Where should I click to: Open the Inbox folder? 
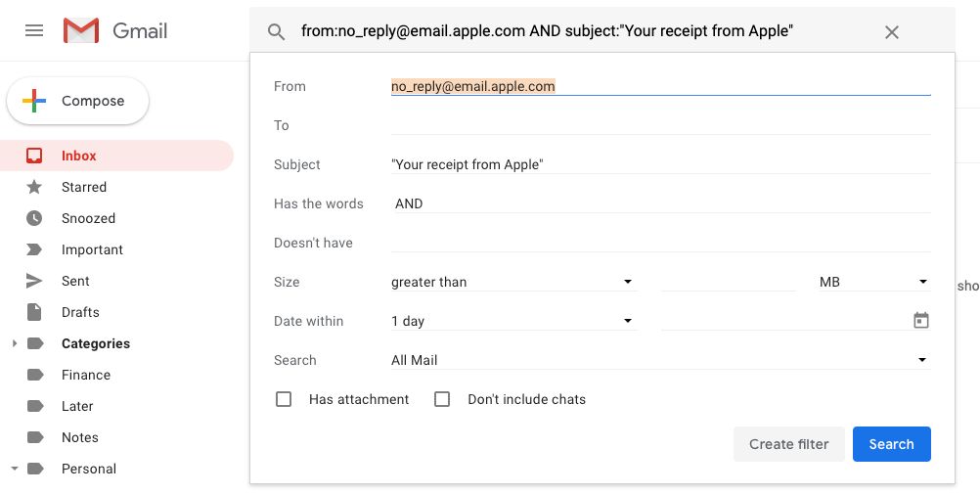79,156
